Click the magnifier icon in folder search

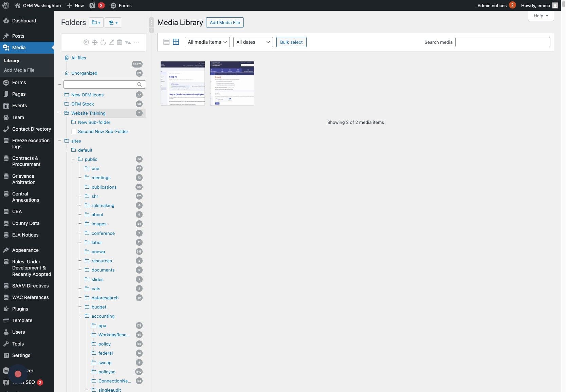coord(140,84)
